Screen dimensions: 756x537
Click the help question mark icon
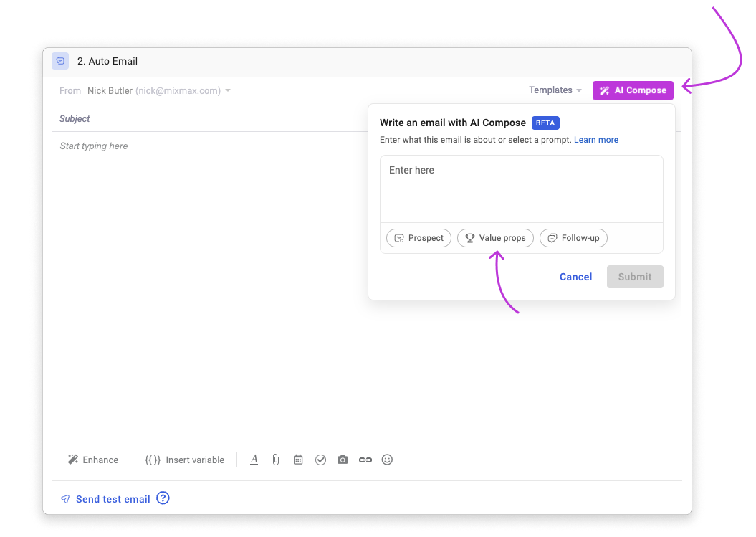coord(163,498)
